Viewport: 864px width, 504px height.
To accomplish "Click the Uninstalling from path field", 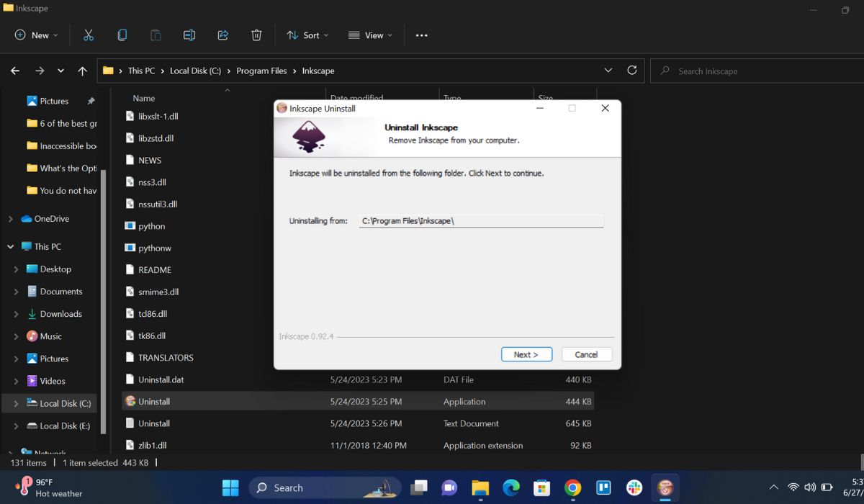I will click(x=480, y=220).
